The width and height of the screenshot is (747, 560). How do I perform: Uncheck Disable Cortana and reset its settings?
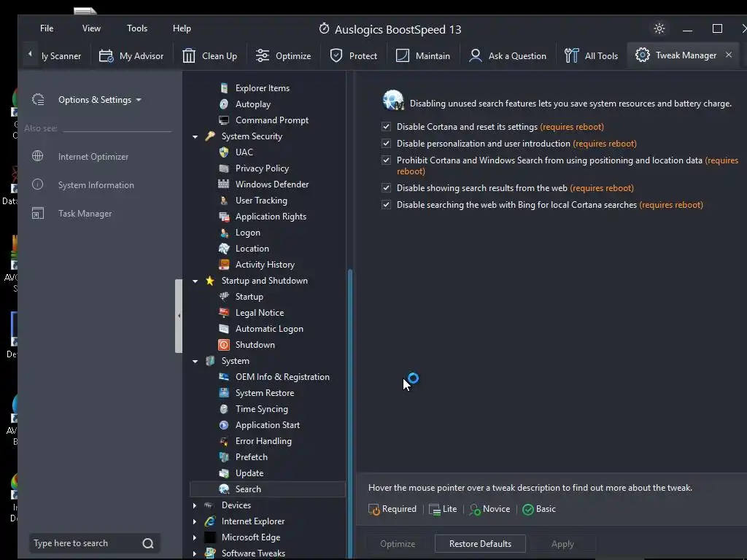pos(387,127)
